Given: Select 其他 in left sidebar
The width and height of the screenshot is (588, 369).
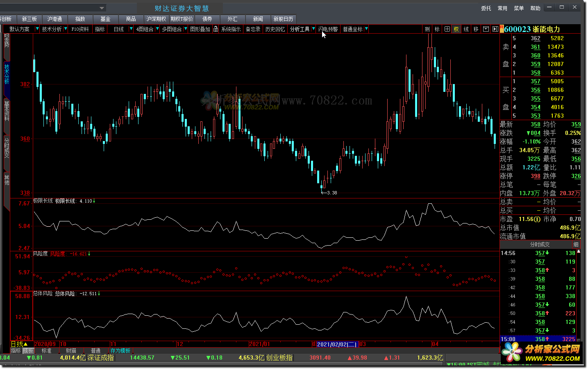Looking at the screenshot, I should tap(7, 180).
